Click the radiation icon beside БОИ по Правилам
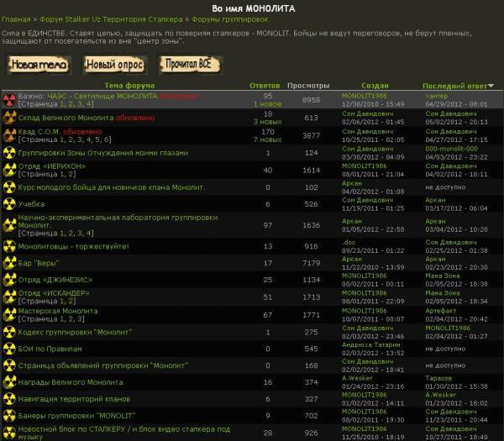 coord(9,349)
